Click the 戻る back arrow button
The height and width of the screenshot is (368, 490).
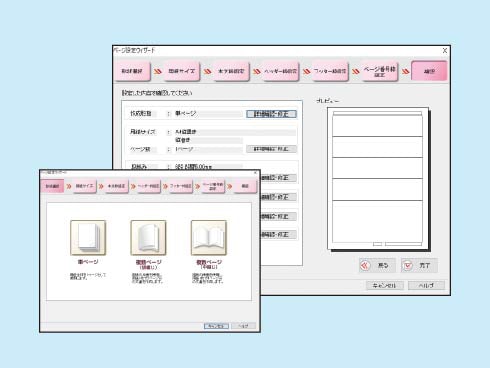[377, 265]
